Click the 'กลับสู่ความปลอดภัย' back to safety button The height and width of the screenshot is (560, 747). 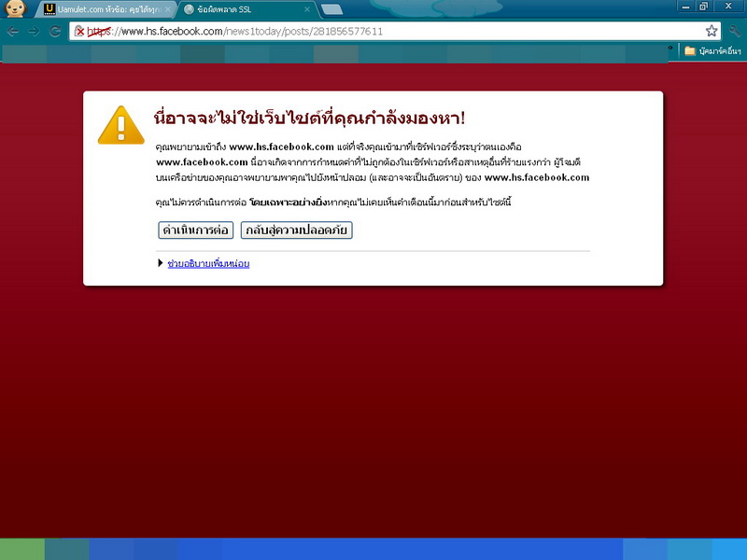point(296,230)
